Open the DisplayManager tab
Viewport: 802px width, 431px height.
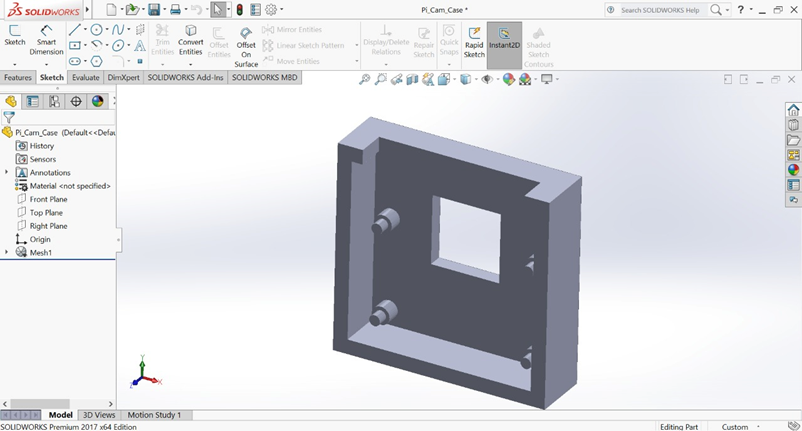coord(97,101)
